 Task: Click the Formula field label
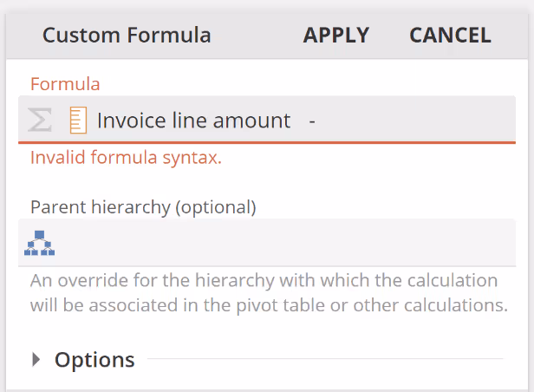point(65,84)
